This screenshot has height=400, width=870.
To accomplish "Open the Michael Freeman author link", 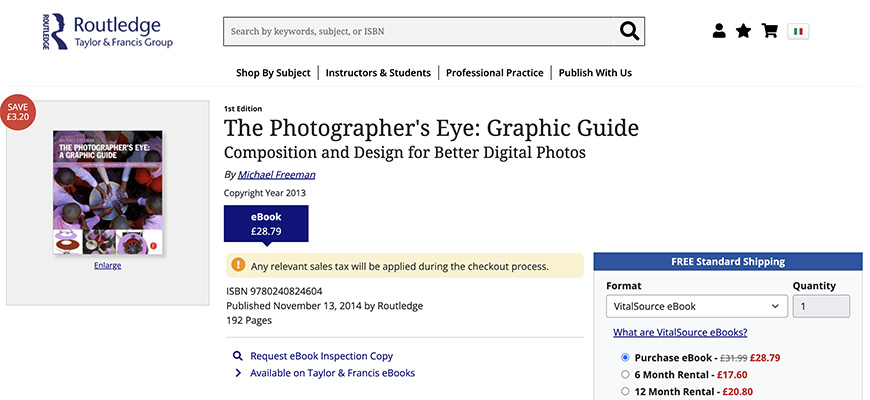I will coord(276,175).
